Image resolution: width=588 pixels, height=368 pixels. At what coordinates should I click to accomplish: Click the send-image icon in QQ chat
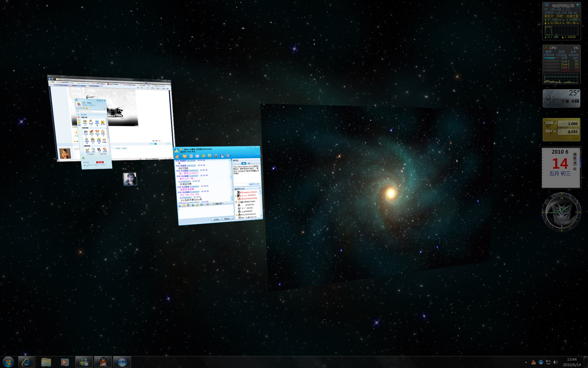point(193,205)
